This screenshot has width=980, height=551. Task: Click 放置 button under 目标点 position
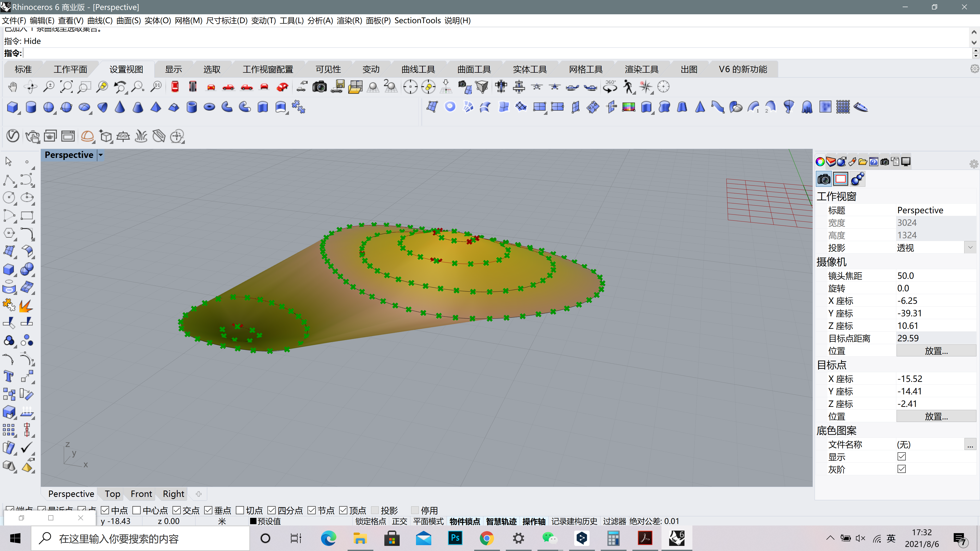[936, 416]
